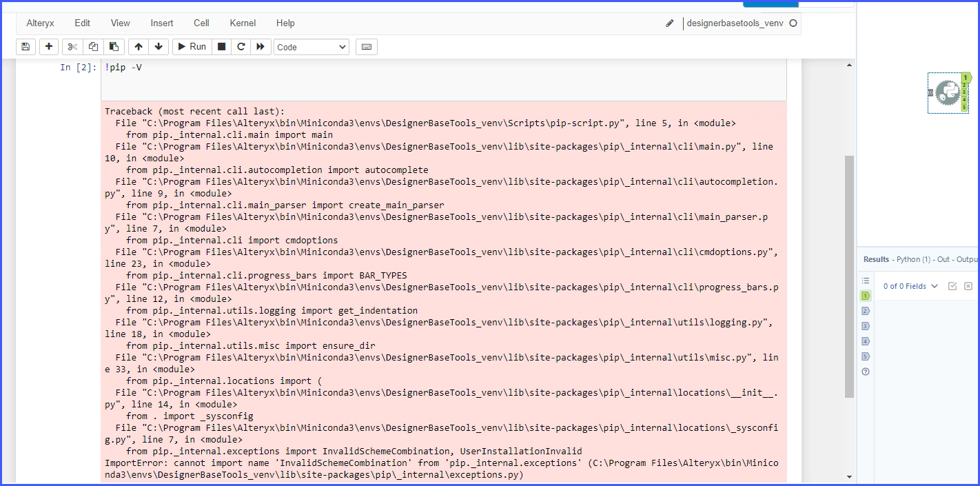Open the Insert menu
Viewport: 980px width, 486px height.
point(162,23)
